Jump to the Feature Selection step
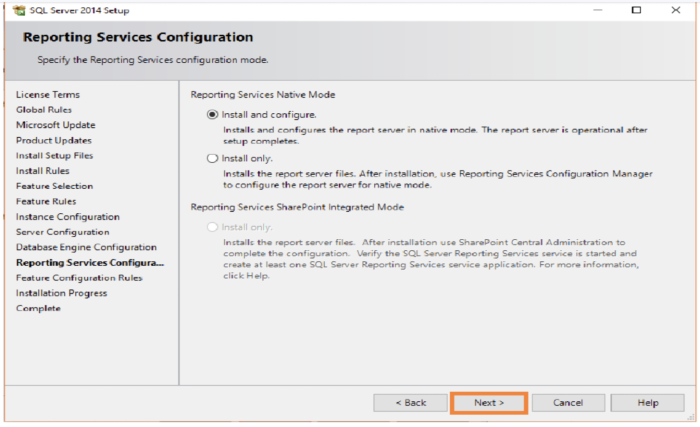700x427 pixels. coord(54,186)
